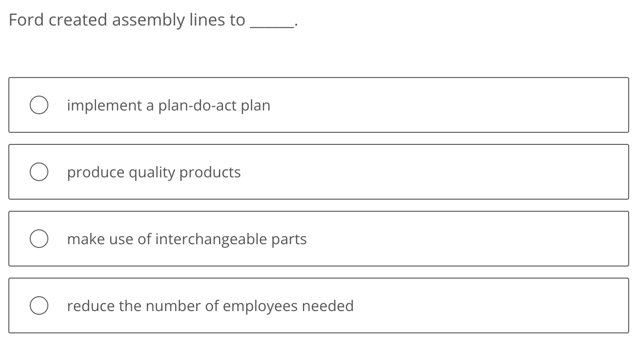
Task: Click the first answer option box
Action: click(319, 105)
